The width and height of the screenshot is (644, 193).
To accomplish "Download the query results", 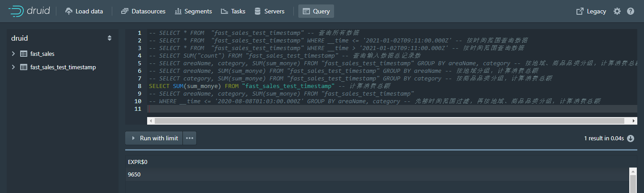I will pyautogui.click(x=631, y=138).
